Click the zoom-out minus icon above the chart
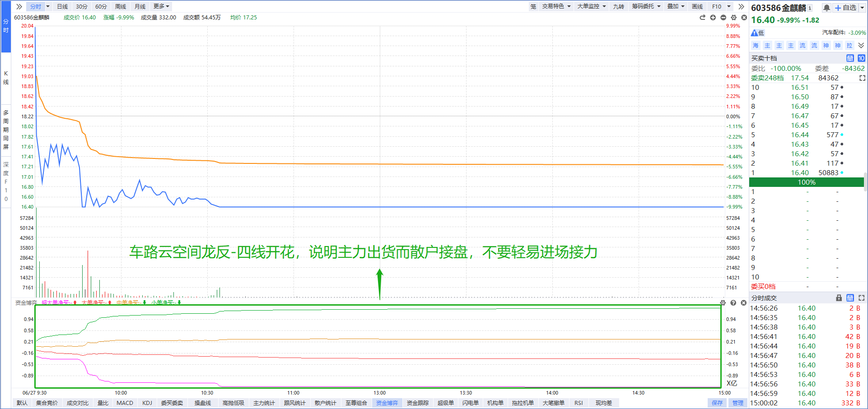This screenshot has height=409, width=868. 723,18
